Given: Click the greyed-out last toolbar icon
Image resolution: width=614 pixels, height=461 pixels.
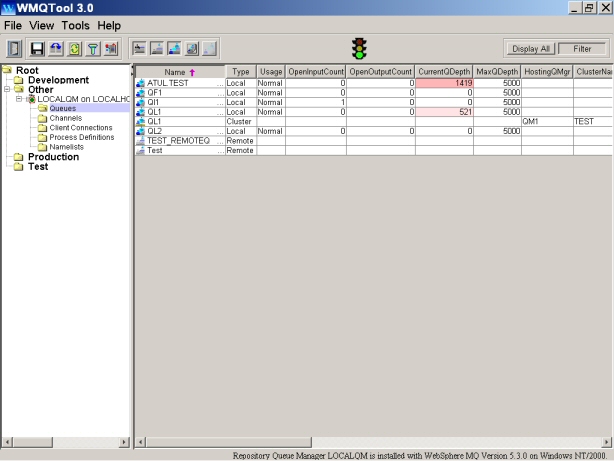Looking at the screenshot, I should (209, 49).
